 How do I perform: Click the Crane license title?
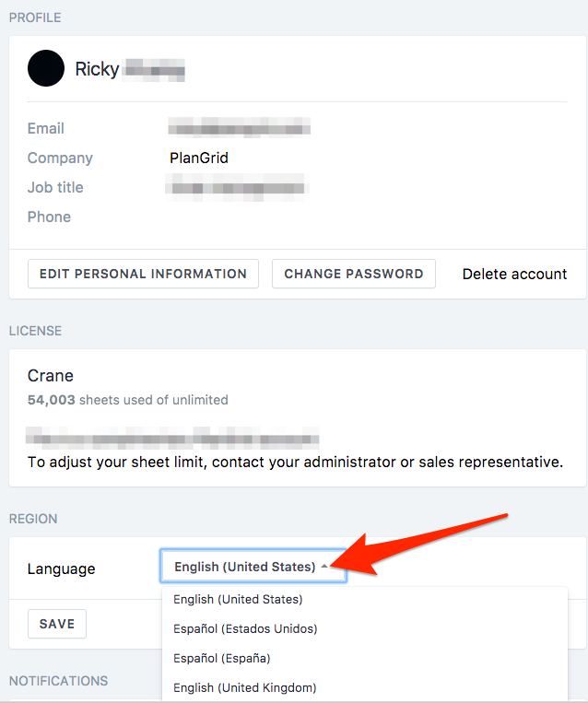[x=51, y=376]
